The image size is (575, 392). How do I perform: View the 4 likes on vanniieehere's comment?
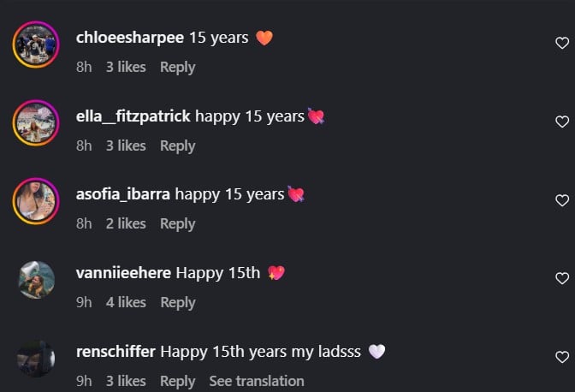(x=126, y=302)
